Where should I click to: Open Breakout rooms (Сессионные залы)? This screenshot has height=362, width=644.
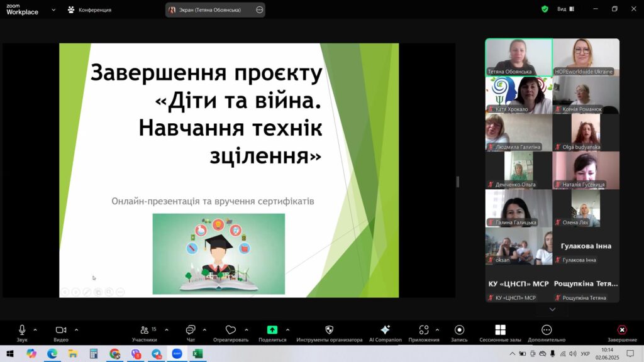tap(500, 330)
